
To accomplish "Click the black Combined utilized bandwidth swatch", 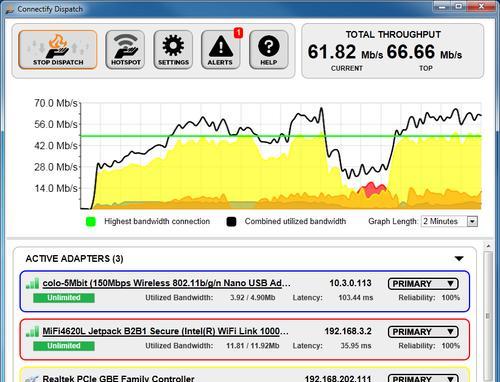I will coord(231,221).
